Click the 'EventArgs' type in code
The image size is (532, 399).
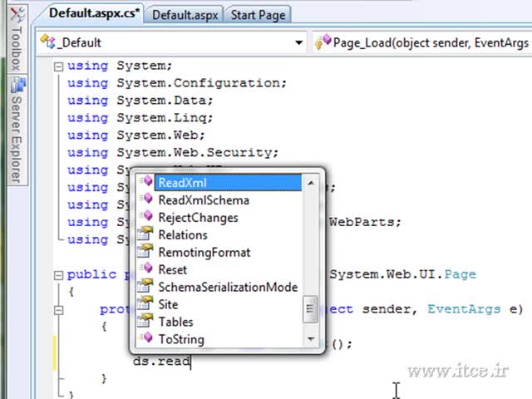(464, 309)
